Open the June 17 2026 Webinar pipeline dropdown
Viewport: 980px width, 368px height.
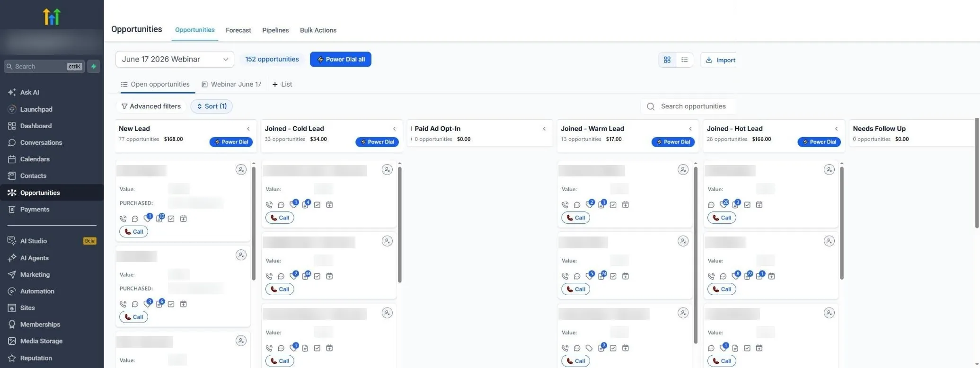point(175,59)
